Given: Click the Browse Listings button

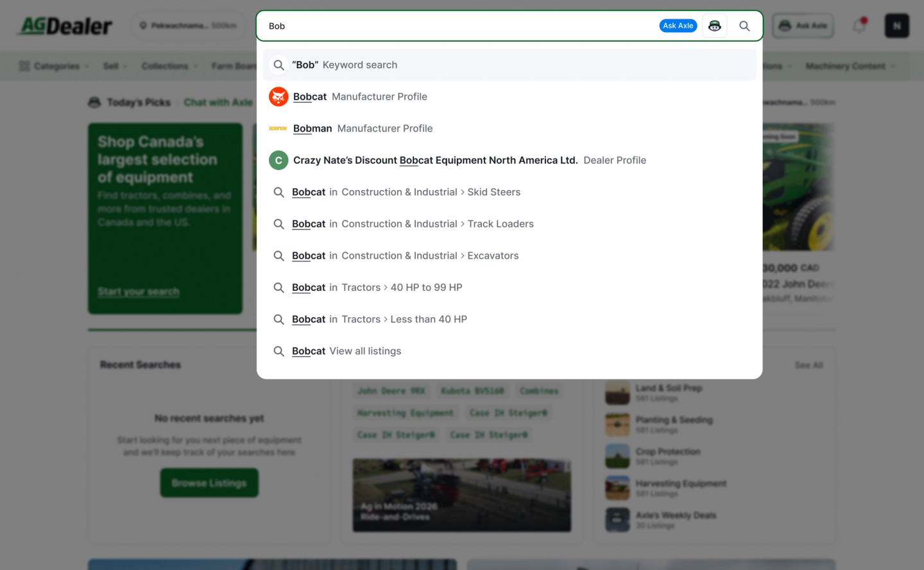Looking at the screenshot, I should [209, 483].
